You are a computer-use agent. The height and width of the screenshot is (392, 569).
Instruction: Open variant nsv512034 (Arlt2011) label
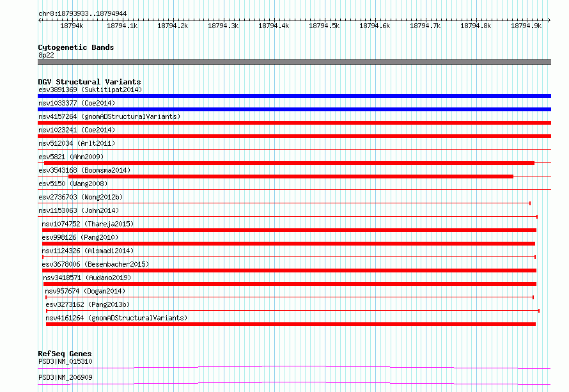click(x=77, y=143)
